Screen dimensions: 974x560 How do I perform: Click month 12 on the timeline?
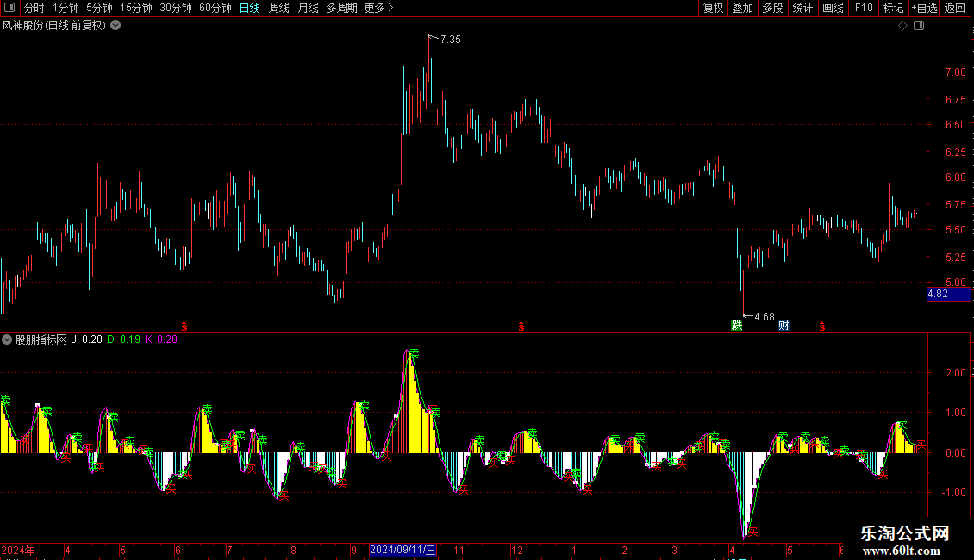pos(517,550)
